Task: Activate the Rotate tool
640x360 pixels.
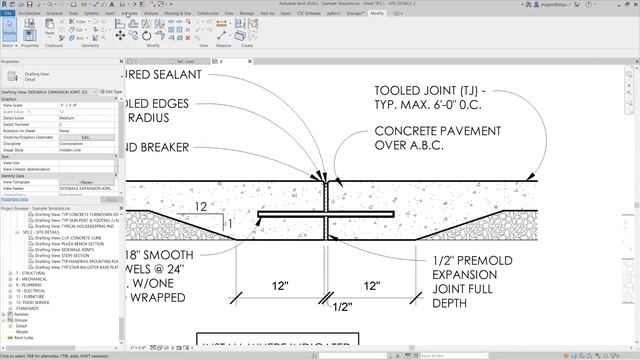Action: (x=146, y=36)
